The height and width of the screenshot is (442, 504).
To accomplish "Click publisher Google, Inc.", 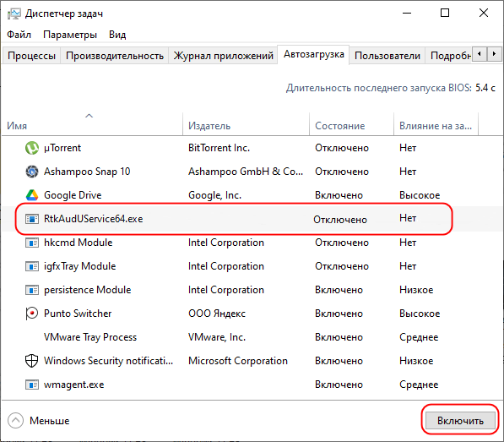I will coord(214,195).
